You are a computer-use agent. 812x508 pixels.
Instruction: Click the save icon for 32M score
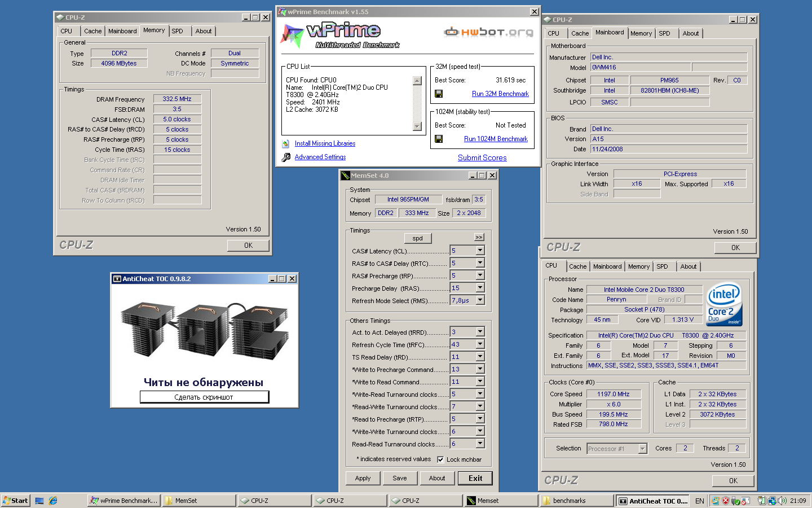click(x=439, y=94)
